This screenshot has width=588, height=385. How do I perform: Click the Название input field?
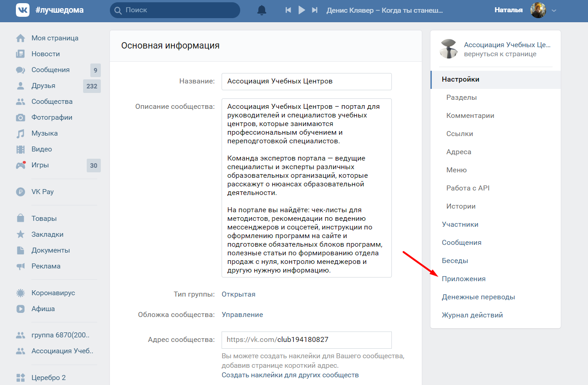[x=306, y=82]
